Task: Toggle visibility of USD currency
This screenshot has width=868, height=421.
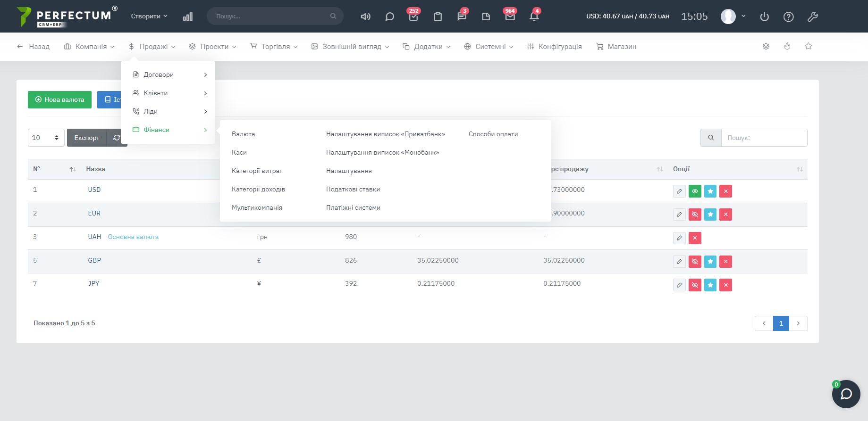Action: (695, 191)
